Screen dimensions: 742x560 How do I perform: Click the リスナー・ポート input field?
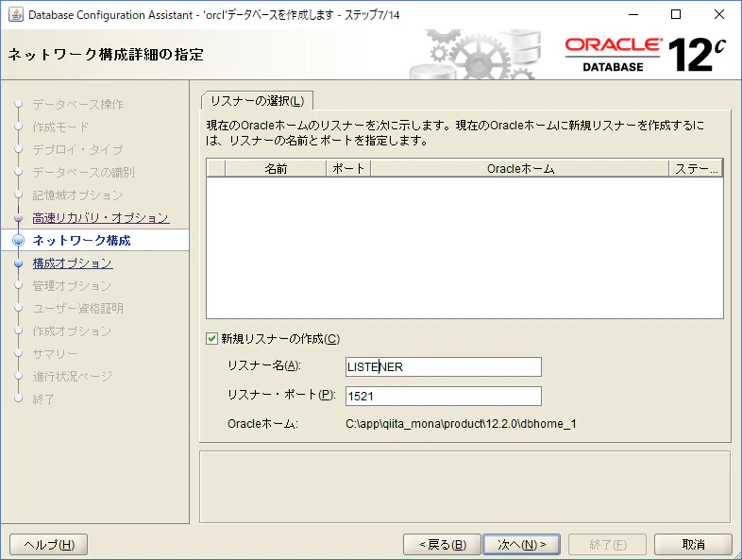tap(444, 397)
